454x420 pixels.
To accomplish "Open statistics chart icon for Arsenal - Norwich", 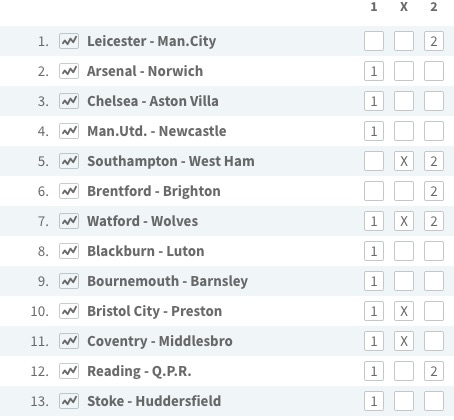I will coord(69,71).
